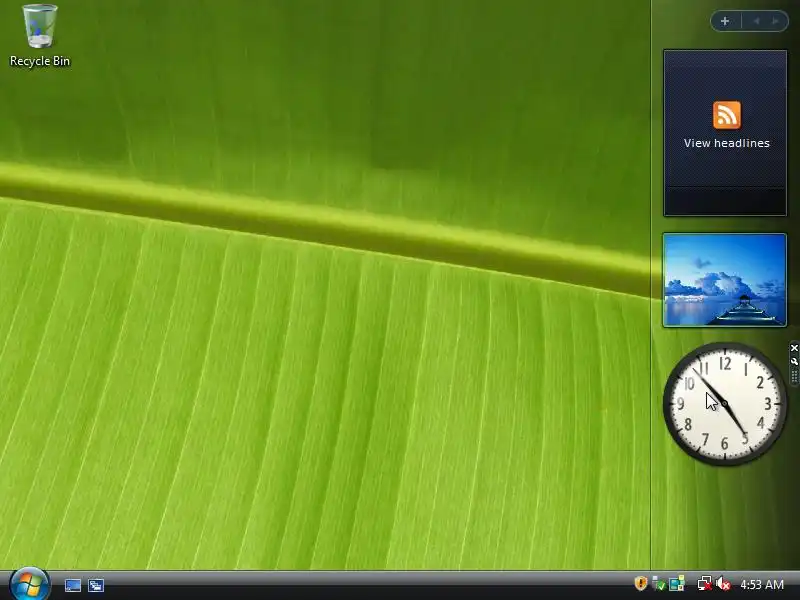Viewport: 800px width, 600px height.
Task: Click Switch between windows quick launch icon
Action: [96, 585]
